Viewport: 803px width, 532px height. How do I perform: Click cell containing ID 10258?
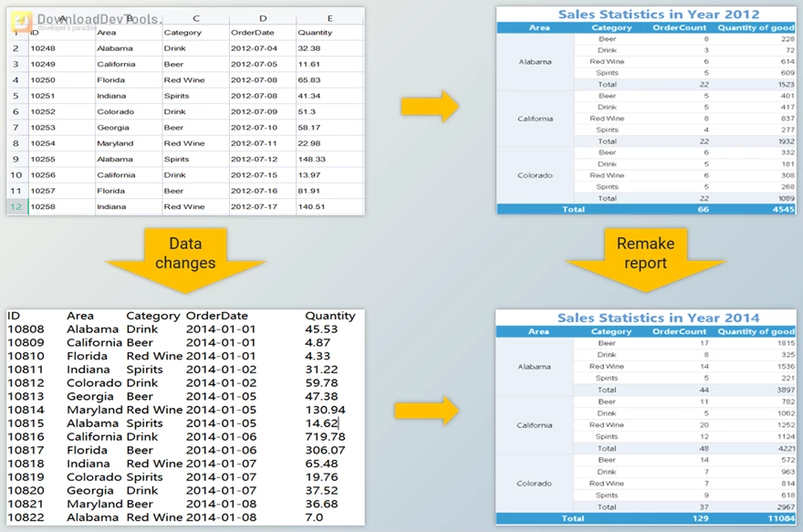61,206
